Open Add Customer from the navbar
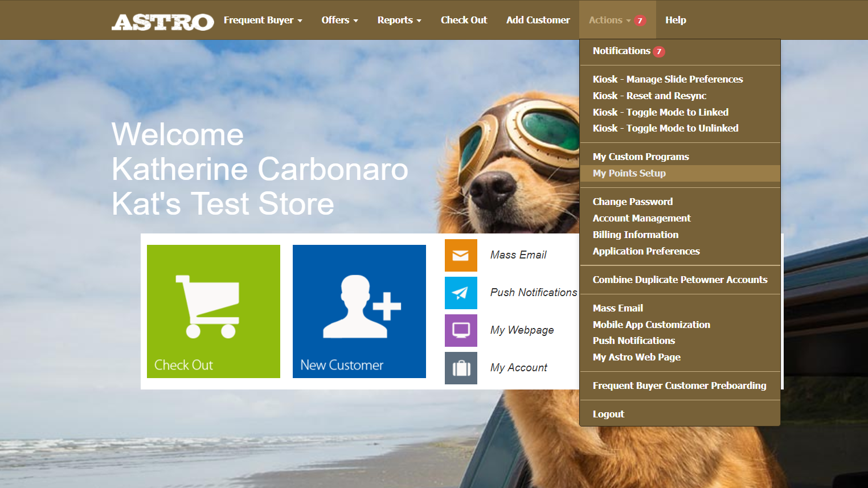The width and height of the screenshot is (868, 488). point(538,20)
